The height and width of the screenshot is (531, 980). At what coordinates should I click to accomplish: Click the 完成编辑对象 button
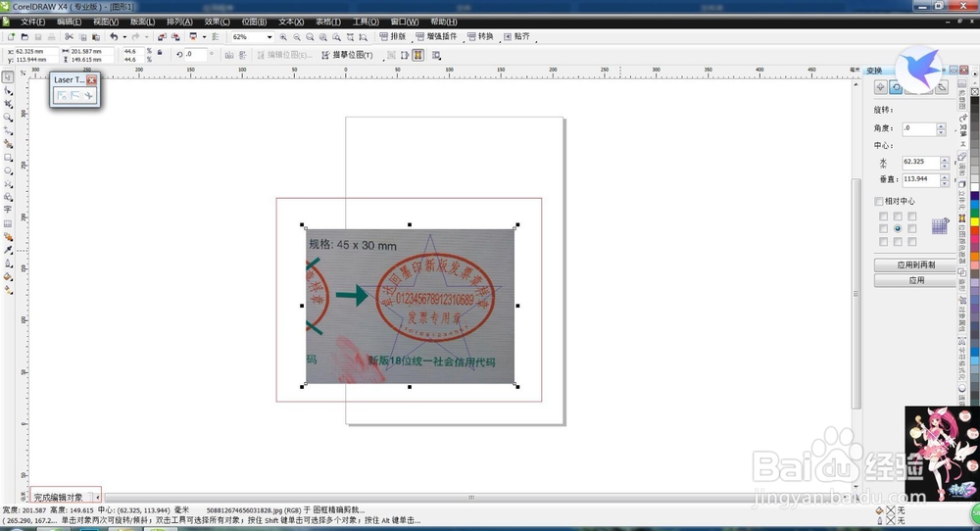click(58, 498)
